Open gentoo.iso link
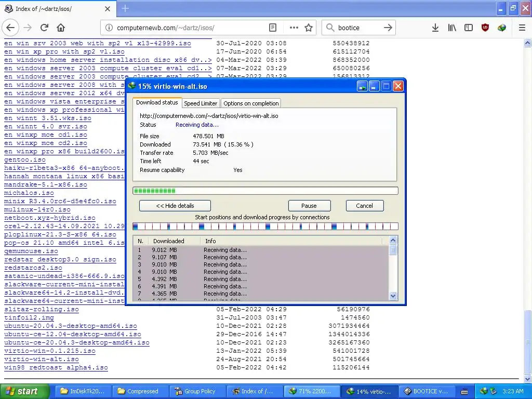 [25, 159]
